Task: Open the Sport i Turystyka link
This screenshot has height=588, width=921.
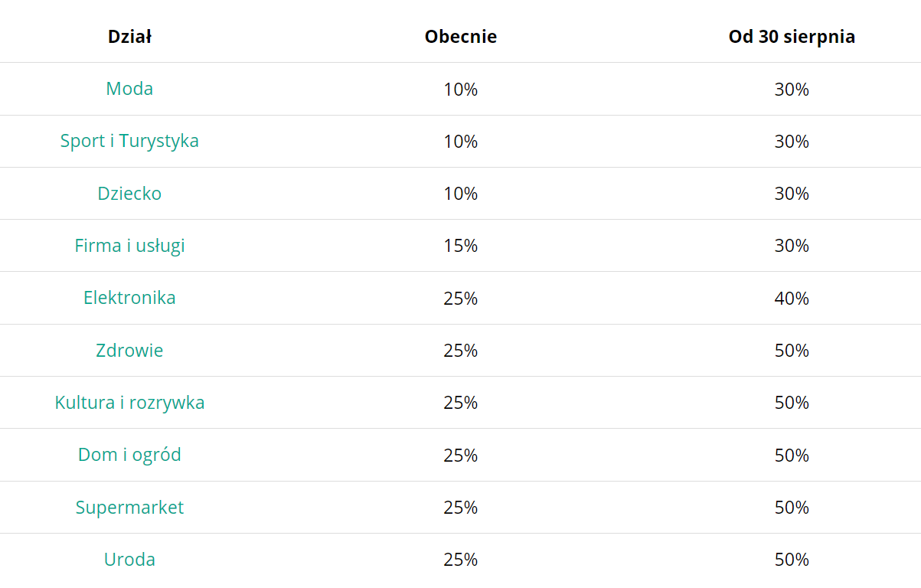Action: [x=129, y=141]
